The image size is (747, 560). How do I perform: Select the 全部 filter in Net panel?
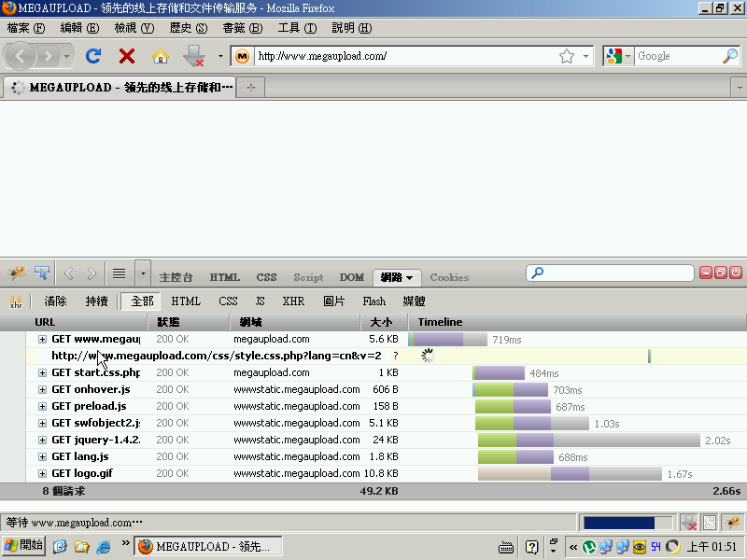tap(142, 301)
